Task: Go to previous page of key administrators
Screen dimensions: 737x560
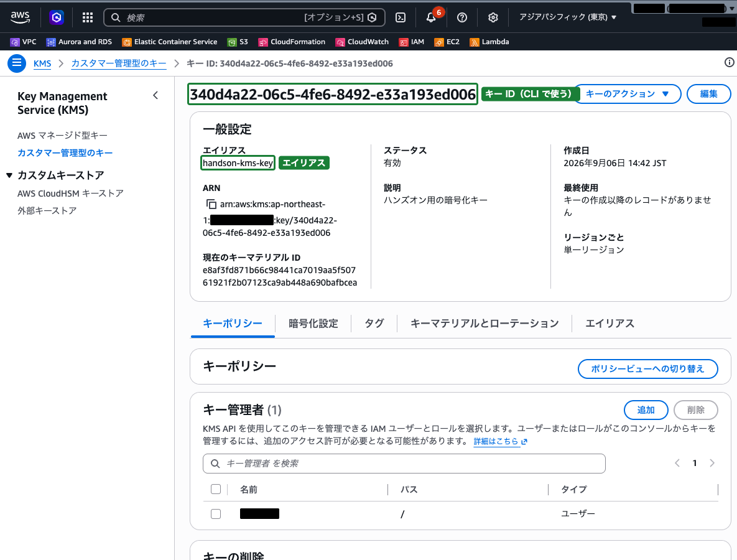Action: click(677, 463)
